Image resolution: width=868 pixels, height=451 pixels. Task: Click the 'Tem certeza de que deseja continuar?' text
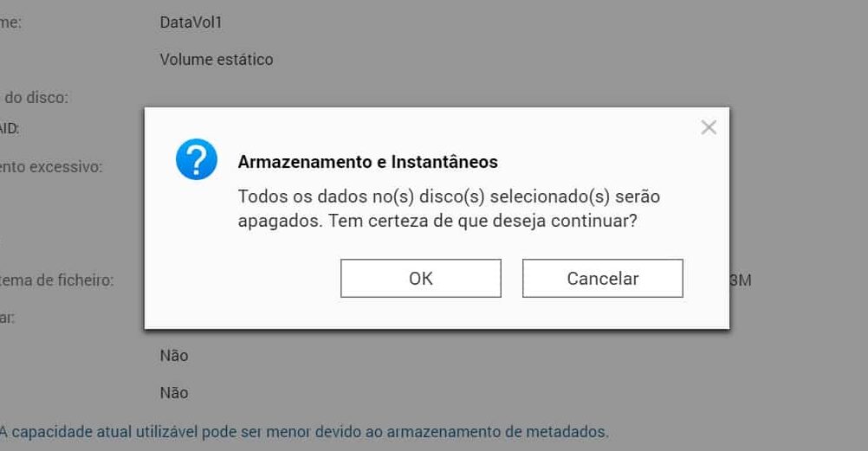pyautogui.click(x=482, y=221)
